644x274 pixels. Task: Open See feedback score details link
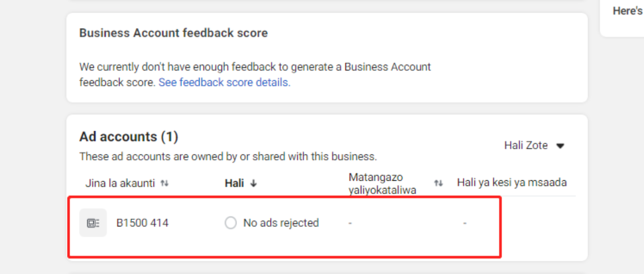pos(224,83)
